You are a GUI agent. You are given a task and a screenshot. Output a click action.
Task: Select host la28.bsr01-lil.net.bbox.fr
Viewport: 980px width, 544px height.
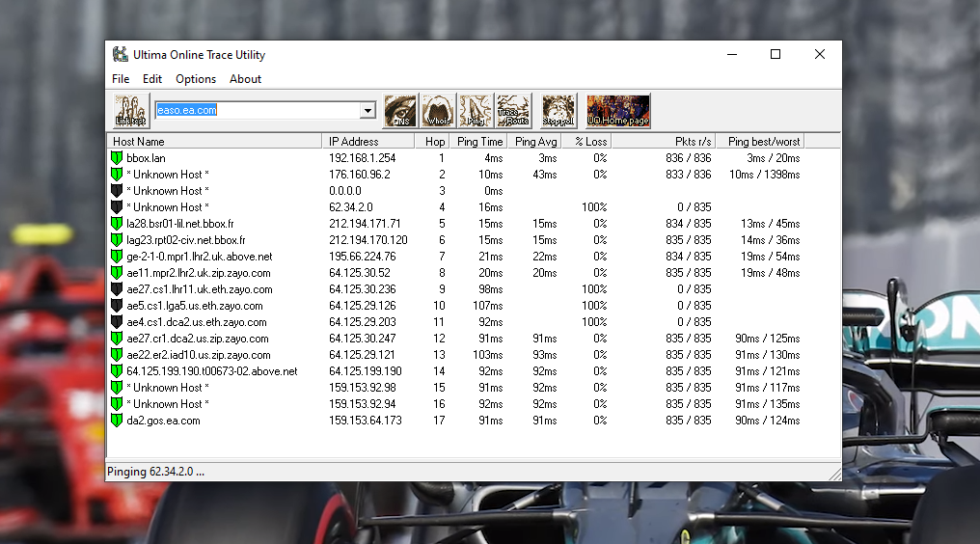[180, 223]
